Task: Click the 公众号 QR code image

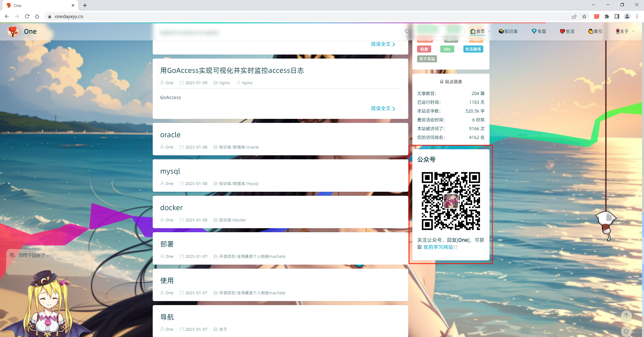Action: [x=451, y=201]
